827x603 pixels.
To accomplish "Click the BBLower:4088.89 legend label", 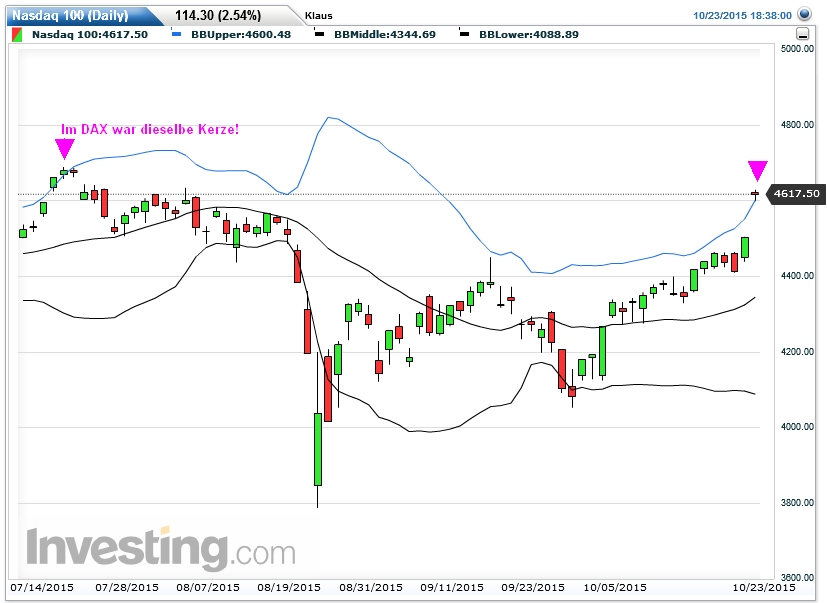I will 529,35.
